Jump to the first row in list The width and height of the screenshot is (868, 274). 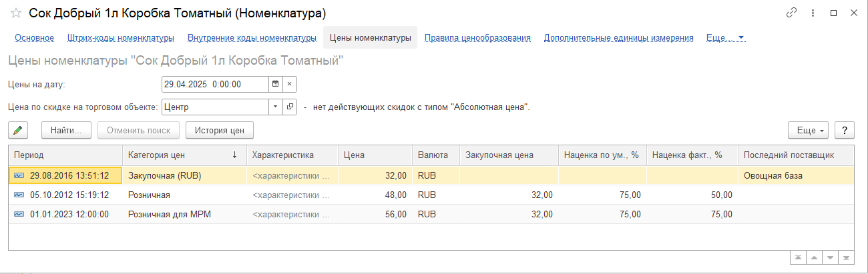(798, 258)
